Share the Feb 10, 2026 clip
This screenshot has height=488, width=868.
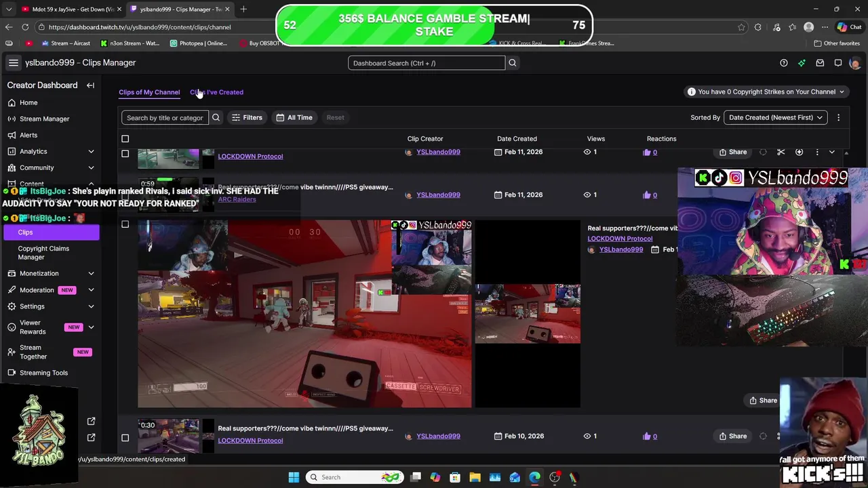[x=733, y=436]
